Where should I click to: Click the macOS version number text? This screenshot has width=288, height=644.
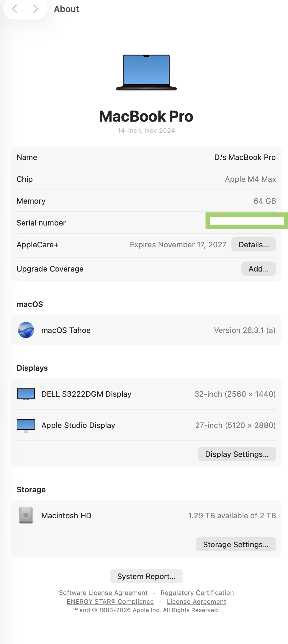coord(245,330)
